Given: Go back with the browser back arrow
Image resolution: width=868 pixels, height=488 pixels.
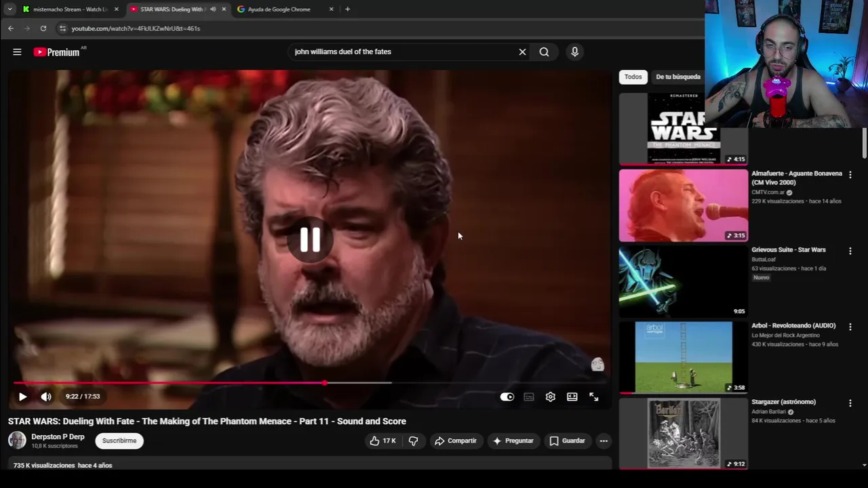Looking at the screenshot, I should pyautogui.click(x=11, y=28).
